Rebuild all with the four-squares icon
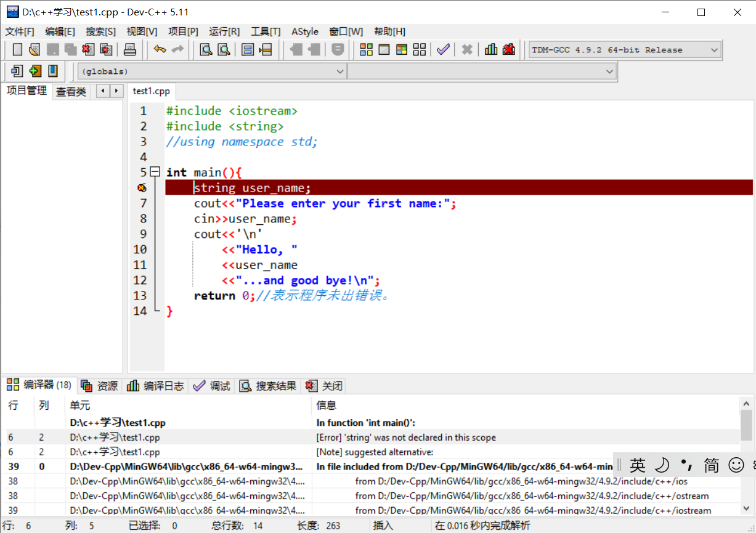Image resolution: width=756 pixels, height=533 pixels. pos(420,50)
